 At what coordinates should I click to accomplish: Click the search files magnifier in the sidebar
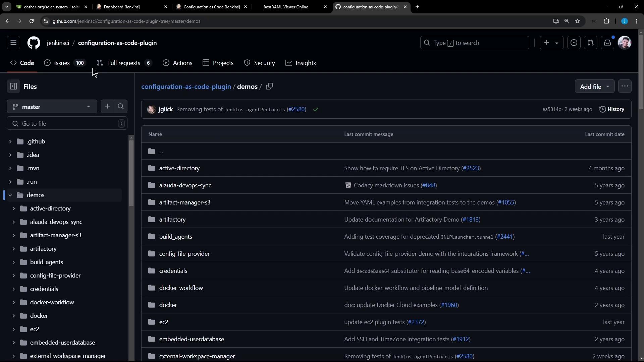click(x=121, y=107)
